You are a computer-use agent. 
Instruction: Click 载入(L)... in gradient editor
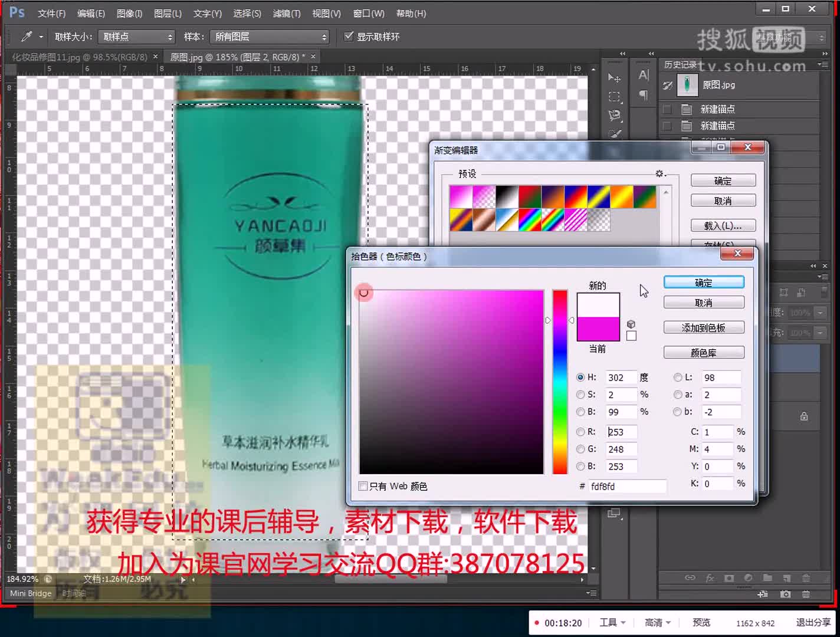[723, 225]
